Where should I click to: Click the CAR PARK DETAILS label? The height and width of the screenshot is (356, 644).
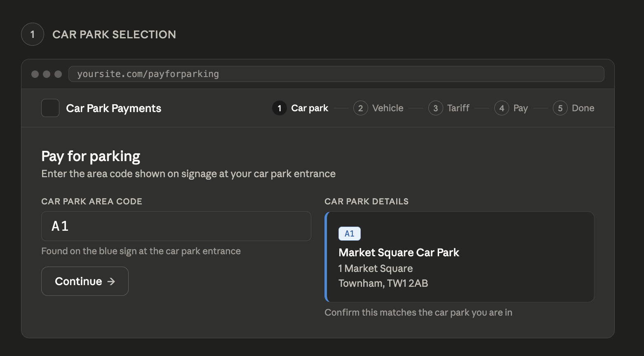pyautogui.click(x=367, y=201)
